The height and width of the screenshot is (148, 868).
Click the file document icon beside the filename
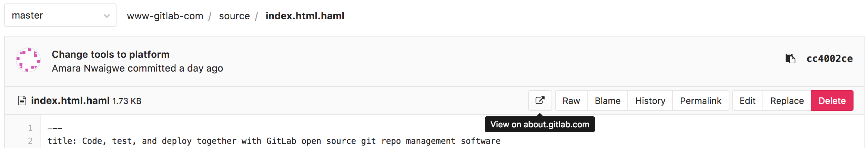[22, 101]
